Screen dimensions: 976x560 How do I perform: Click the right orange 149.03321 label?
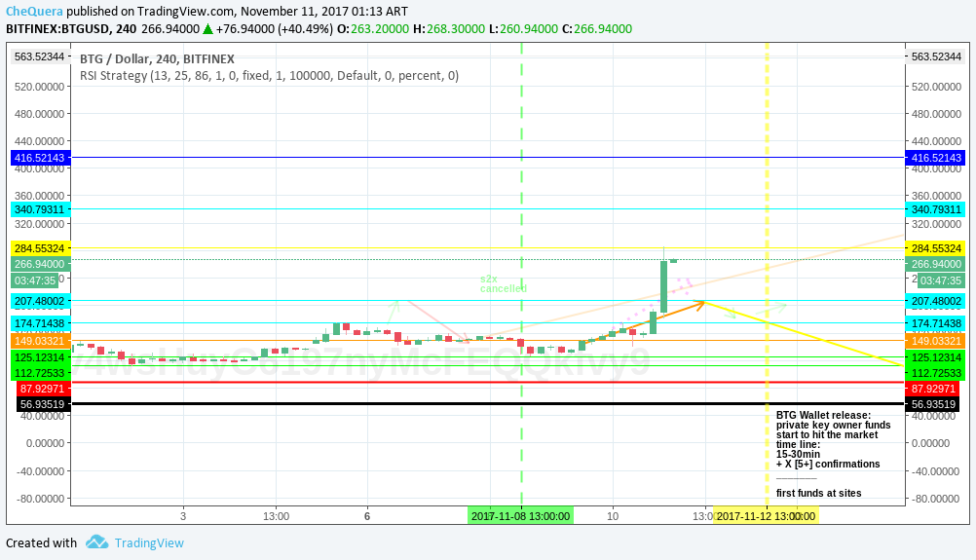click(936, 341)
